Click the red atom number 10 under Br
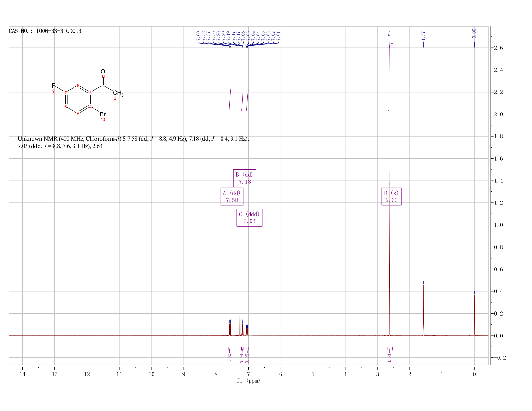Image resolution: width=532 pixels, height=411 pixels. (x=103, y=120)
